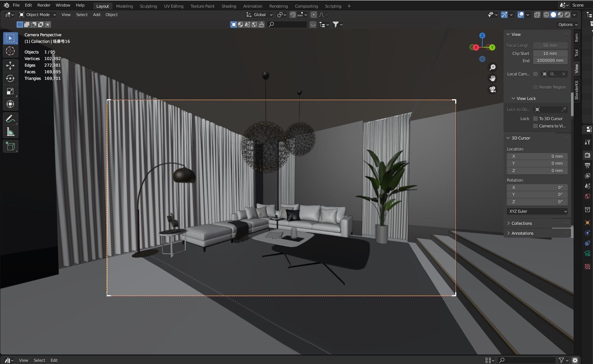This screenshot has height=364, width=593.
Task: Switch viewport to Material Preview shading
Action: pyautogui.click(x=560, y=15)
